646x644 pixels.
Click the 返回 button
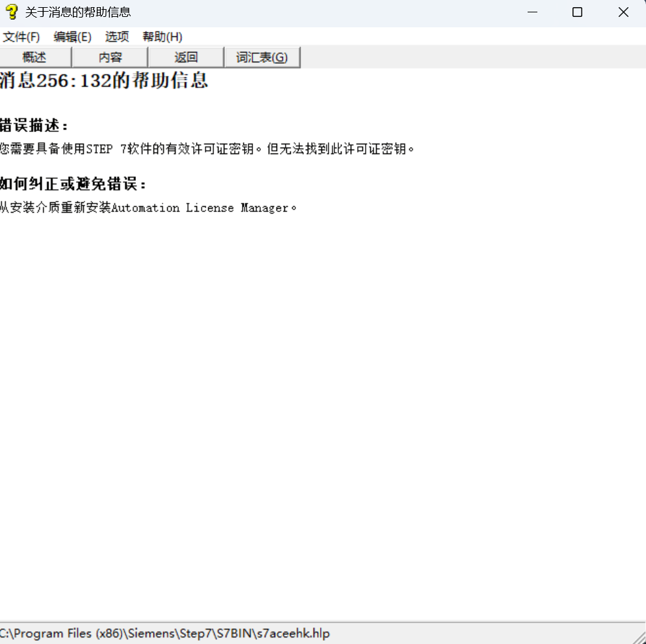click(x=186, y=57)
